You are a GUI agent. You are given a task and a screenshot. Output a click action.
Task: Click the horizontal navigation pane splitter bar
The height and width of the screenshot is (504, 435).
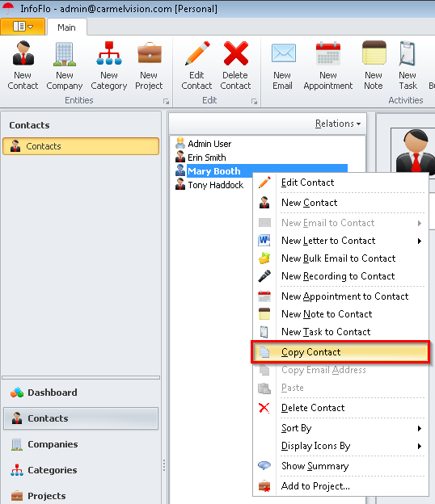pyautogui.click(x=81, y=377)
